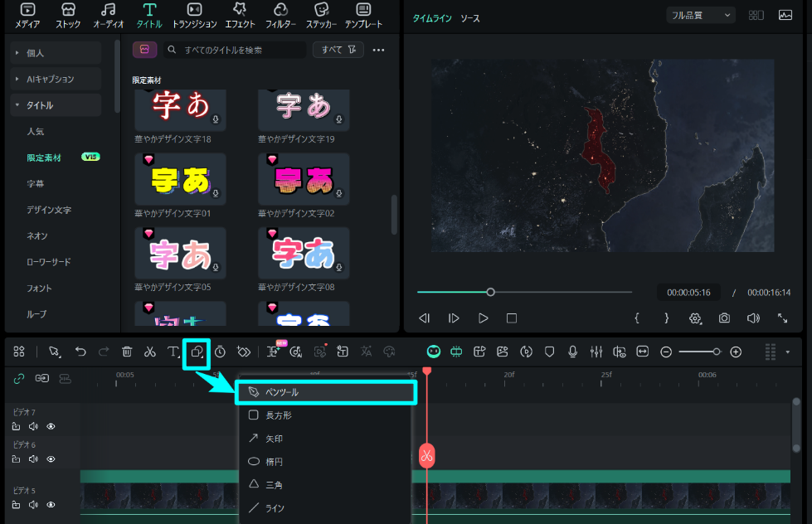
Task: Mute the ビデオ 6 track audio
Action: click(33, 459)
